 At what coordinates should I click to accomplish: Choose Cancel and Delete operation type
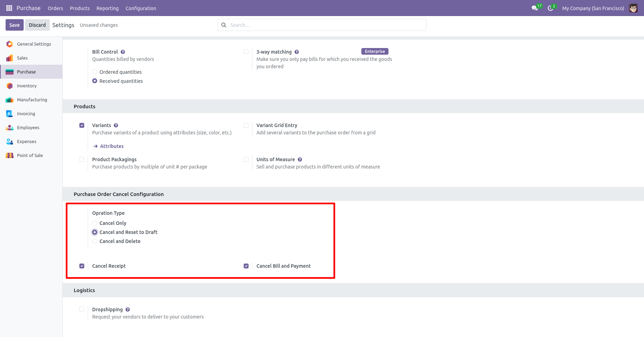95,241
